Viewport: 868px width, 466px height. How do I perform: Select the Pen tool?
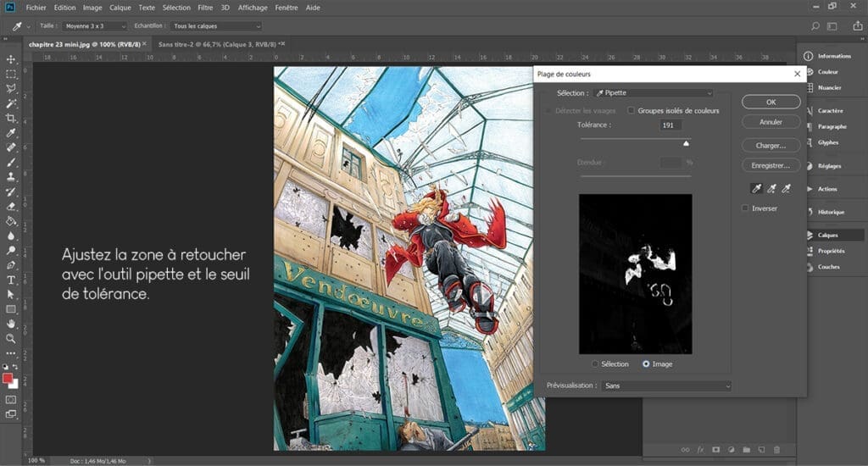(10, 265)
